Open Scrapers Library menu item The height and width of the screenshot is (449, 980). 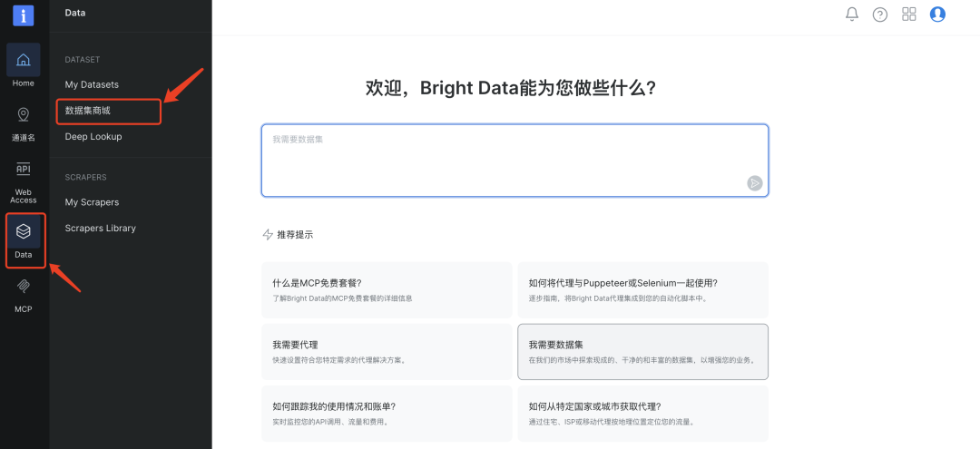pos(101,228)
